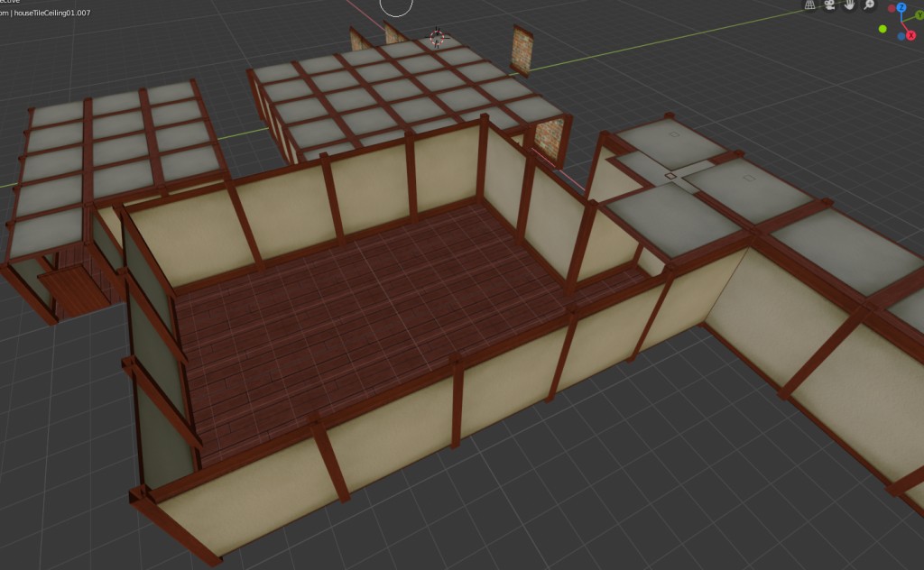Click the Z axis on the navigation gizmo
The image size is (924, 570).
click(902, 7)
